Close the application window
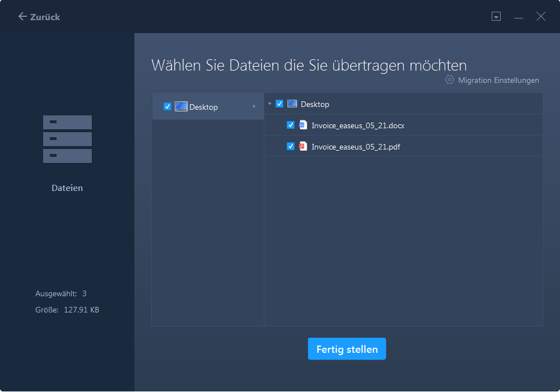The image size is (560, 392). [x=541, y=16]
